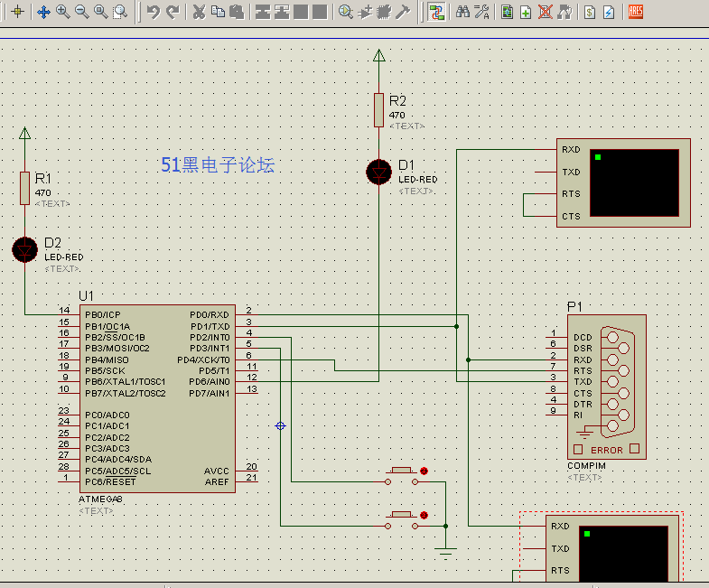Viewport: 709px width, 588px height.
Task: Click the Zoom In magnifier icon
Action: coord(62,12)
